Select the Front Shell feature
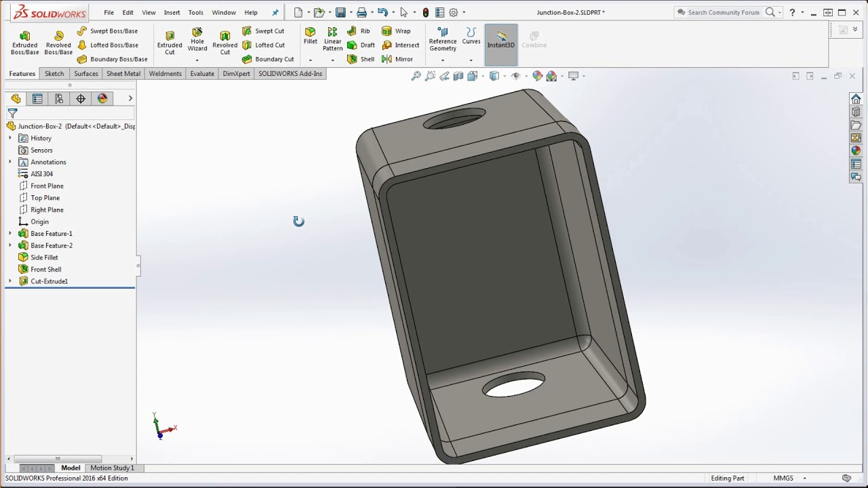Image resolution: width=868 pixels, height=488 pixels. [40, 269]
